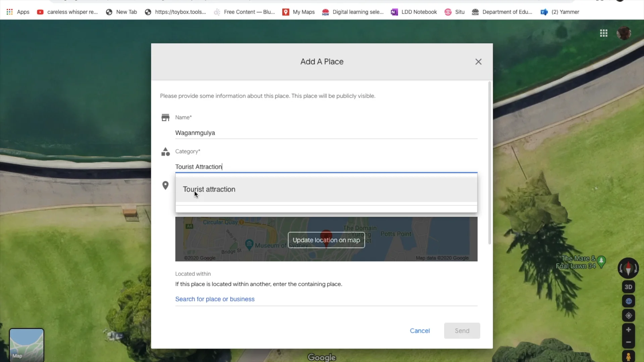
Task: Select the Tourist attraction suggestion
Action: pyautogui.click(x=209, y=189)
